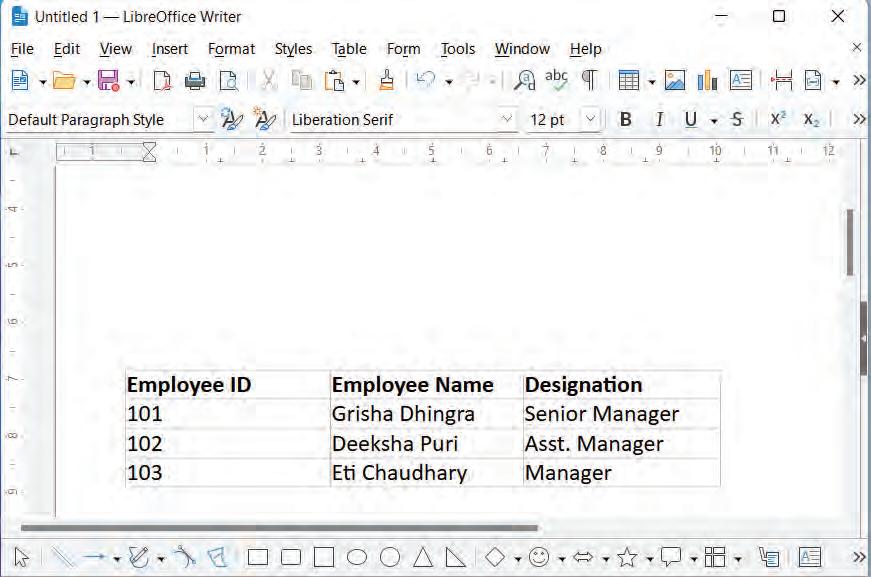
Task: Expand the font size dropdown
Action: click(590, 119)
